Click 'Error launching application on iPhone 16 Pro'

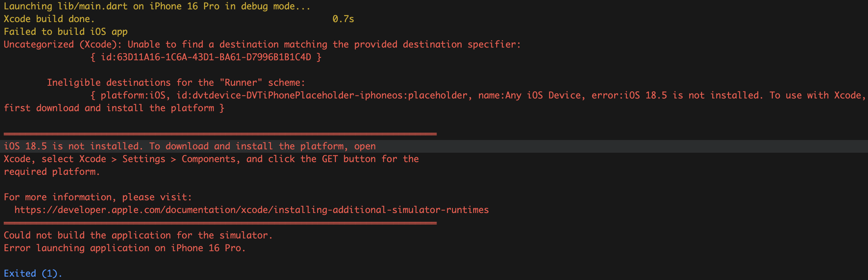tap(124, 248)
